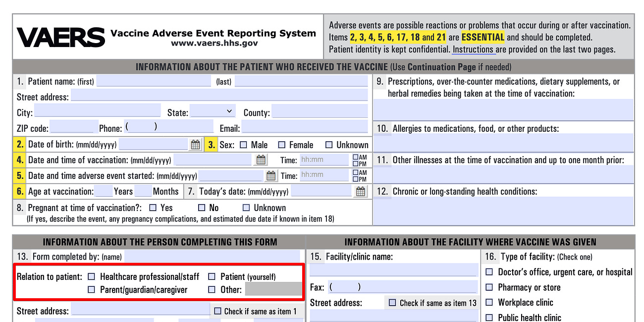
Task: Click the patient last name field
Action: [x=301, y=81]
